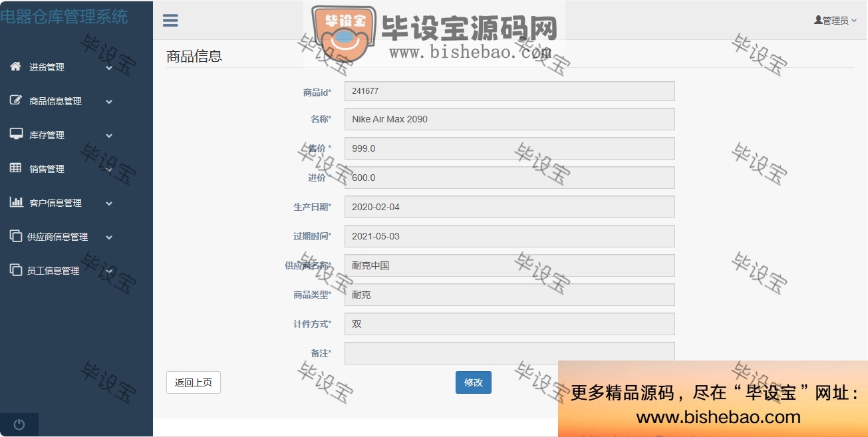The width and height of the screenshot is (868, 437).
Task: Open the 商品信息管理 menu item
Action: tap(55, 101)
